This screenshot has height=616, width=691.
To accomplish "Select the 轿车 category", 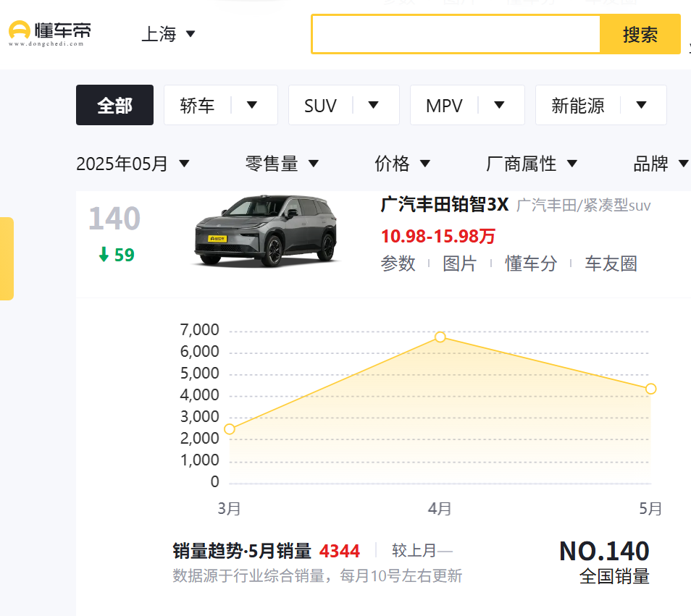I will (197, 105).
